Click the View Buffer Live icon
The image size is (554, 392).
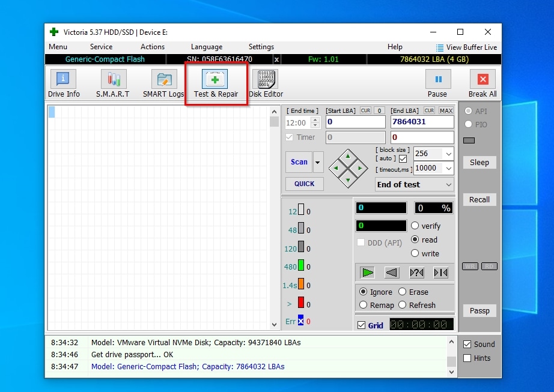(439, 47)
